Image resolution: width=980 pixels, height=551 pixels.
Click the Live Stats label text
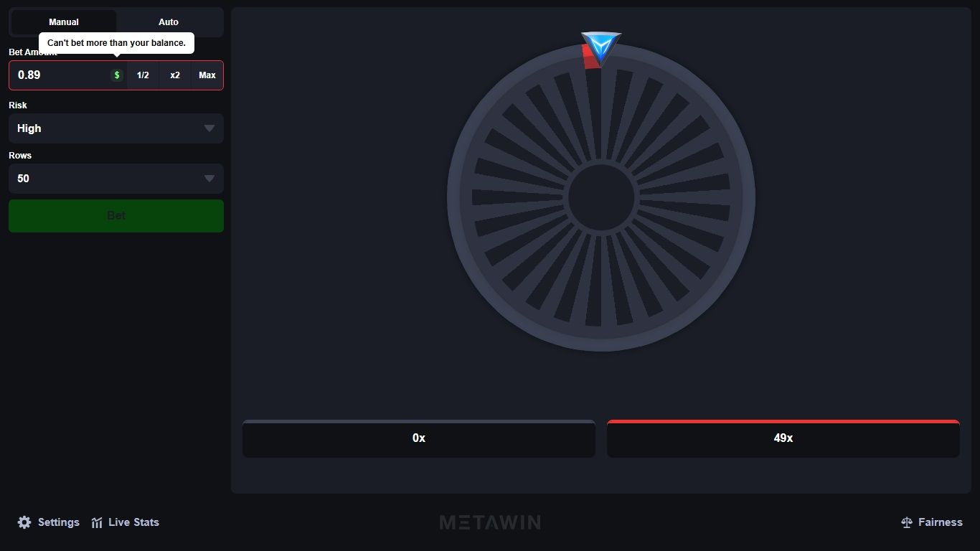[x=133, y=522]
